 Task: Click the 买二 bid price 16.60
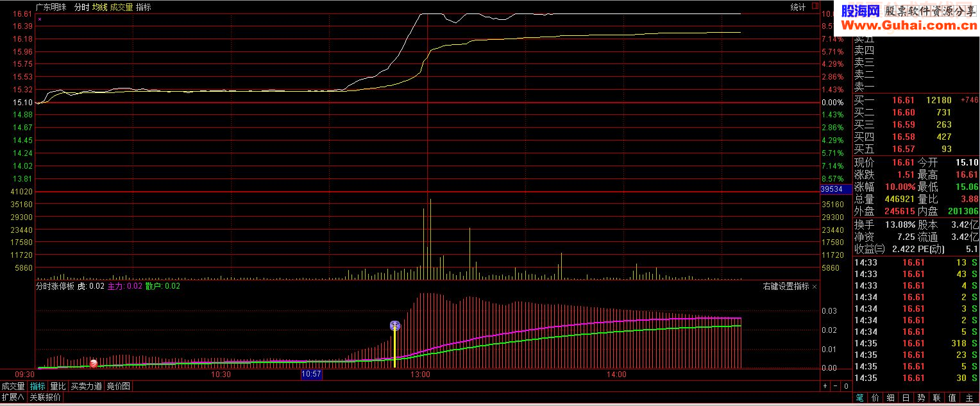tap(905, 112)
